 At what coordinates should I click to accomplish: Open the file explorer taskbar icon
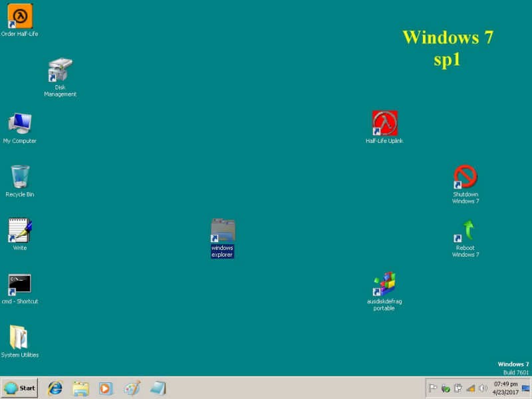point(80,388)
